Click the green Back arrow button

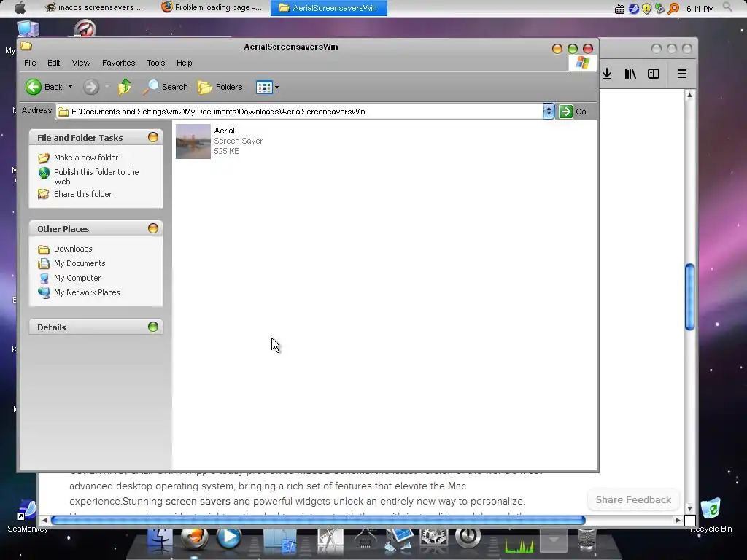(34, 87)
